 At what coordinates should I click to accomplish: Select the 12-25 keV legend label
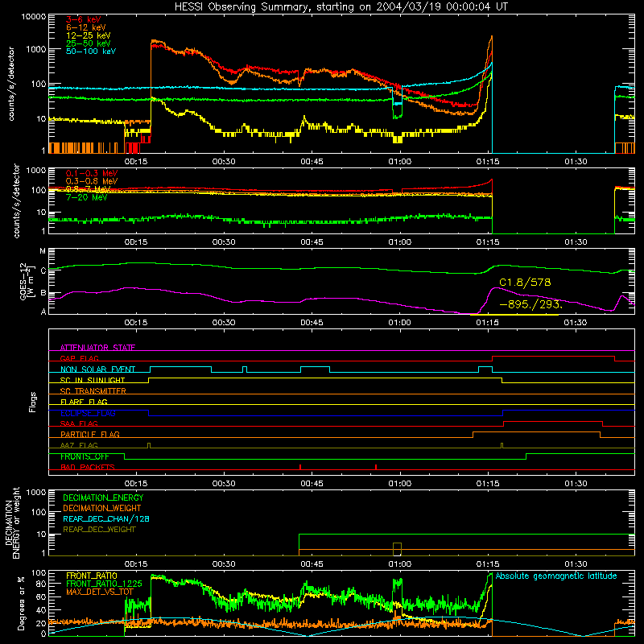[89, 35]
